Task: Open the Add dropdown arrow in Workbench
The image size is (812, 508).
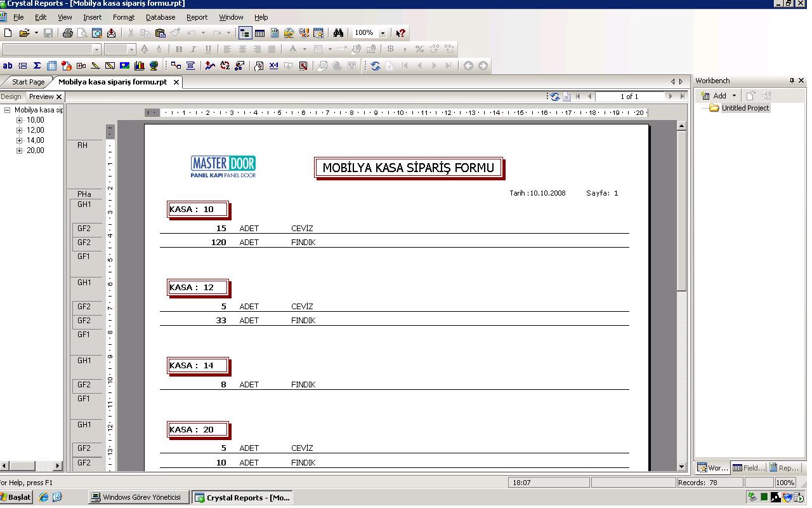Action: 734,96
